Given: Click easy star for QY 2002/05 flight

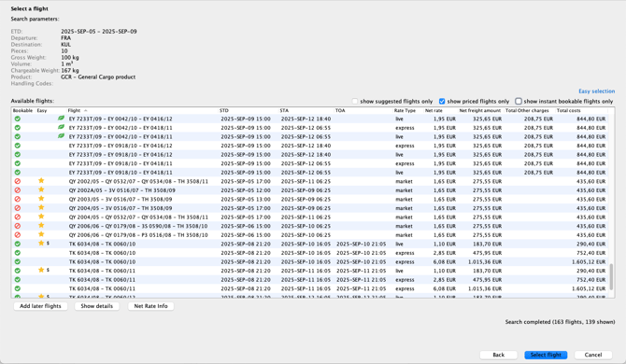Looking at the screenshot, I should [x=41, y=181].
